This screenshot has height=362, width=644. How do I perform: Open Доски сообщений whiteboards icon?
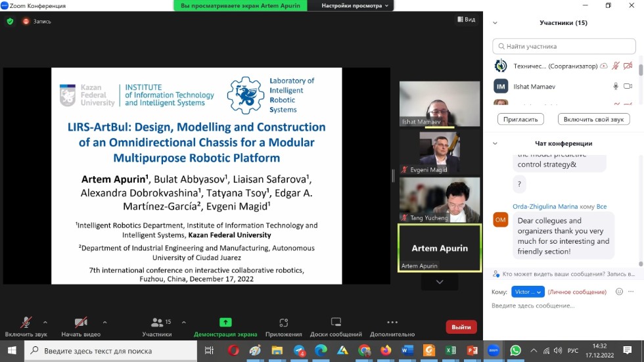336,323
